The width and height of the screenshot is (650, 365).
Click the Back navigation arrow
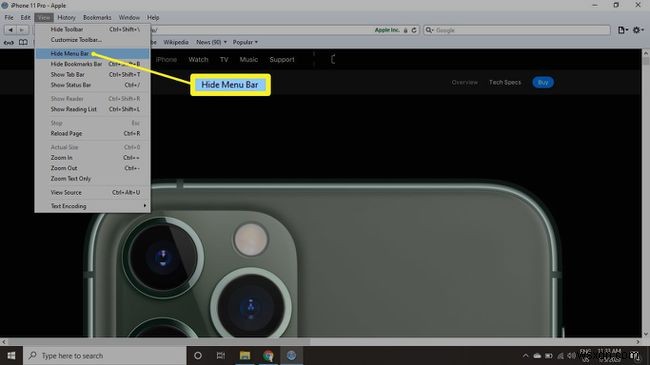point(11,30)
